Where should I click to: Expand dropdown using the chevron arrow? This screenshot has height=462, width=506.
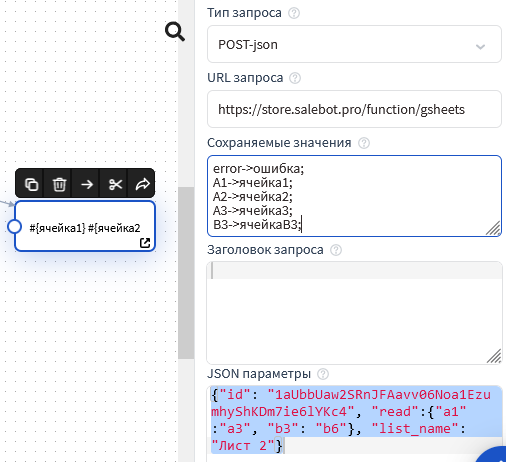(480, 47)
